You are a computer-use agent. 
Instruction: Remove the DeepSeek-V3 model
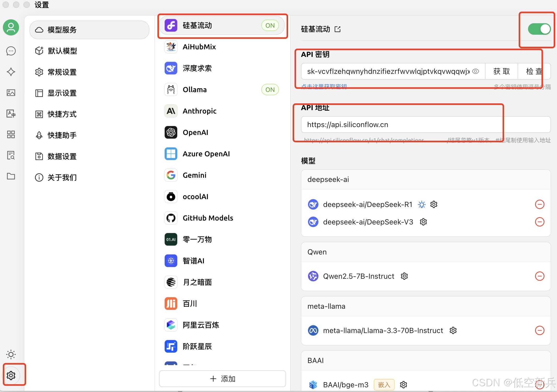coord(540,222)
